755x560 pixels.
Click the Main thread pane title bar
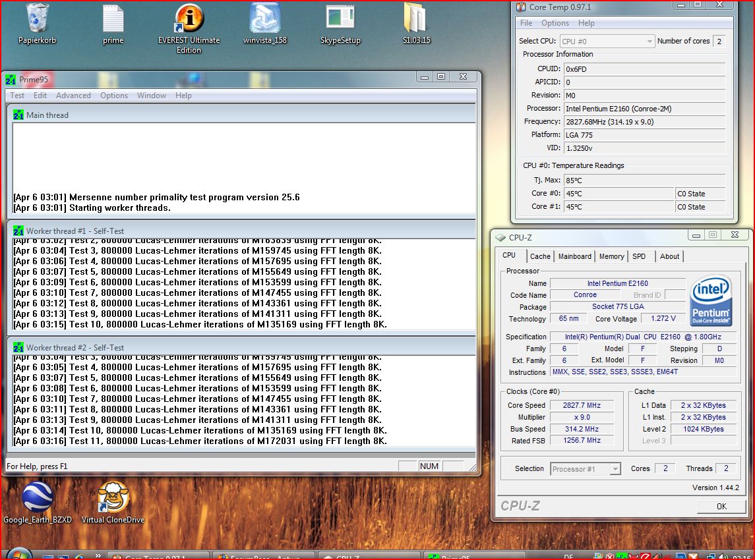tap(242, 115)
